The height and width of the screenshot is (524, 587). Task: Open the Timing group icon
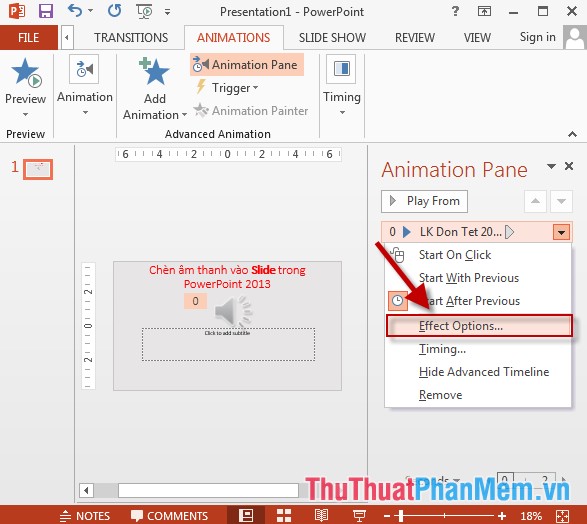click(341, 69)
